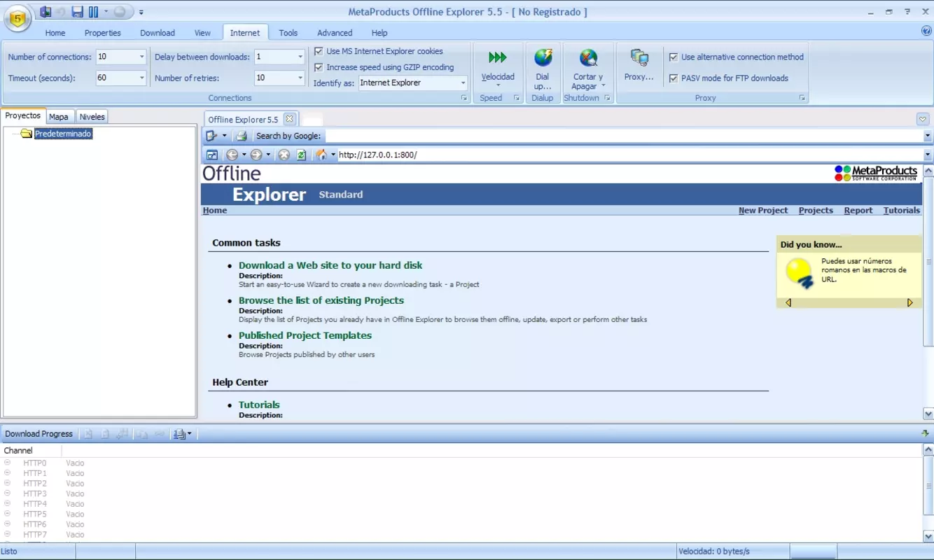Toggle Use alternative connection method checkbox
This screenshot has width=934, height=560.
click(x=674, y=57)
